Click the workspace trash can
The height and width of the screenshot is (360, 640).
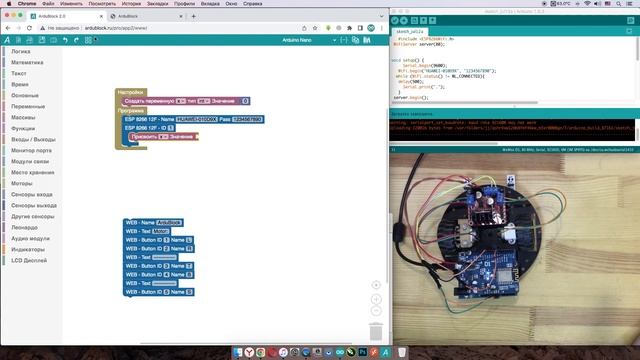[376, 331]
